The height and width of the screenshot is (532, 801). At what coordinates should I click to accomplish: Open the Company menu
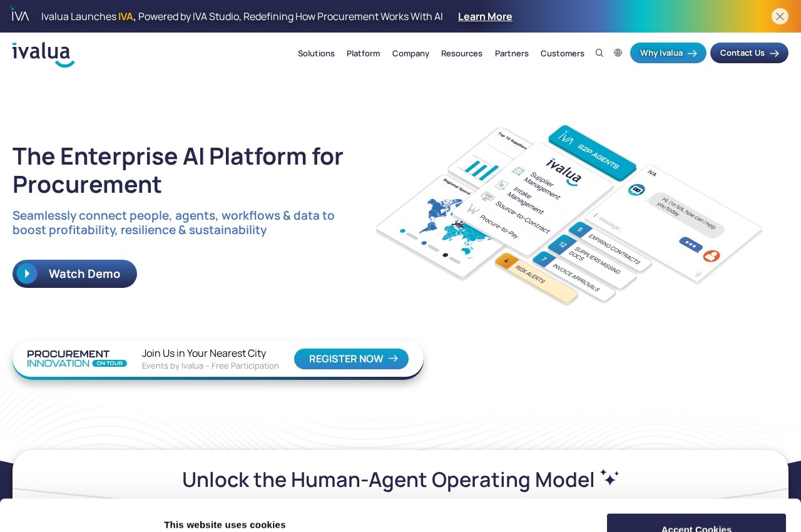[x=411, y=53]
